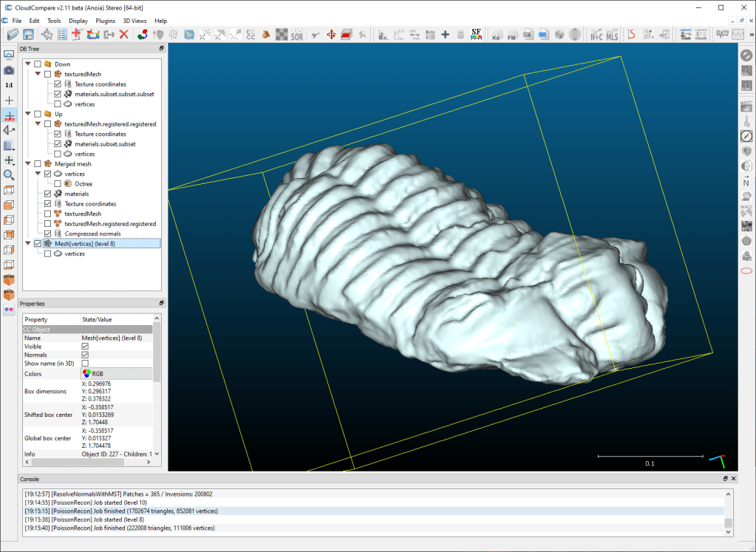This screenshot has width=756, height=552.
Task: Click the SF scalar field icon
Action: coord(477,35)
